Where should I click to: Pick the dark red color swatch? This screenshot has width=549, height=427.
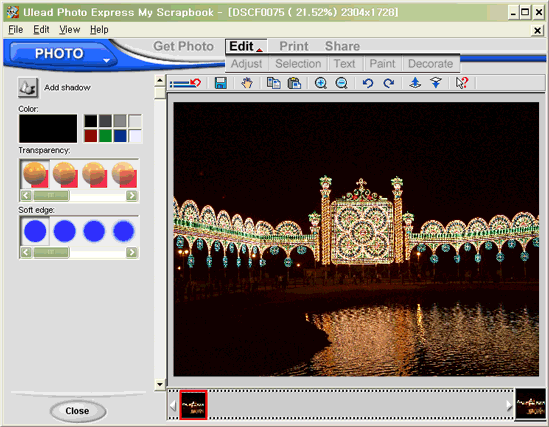click(x=91, y=136)
